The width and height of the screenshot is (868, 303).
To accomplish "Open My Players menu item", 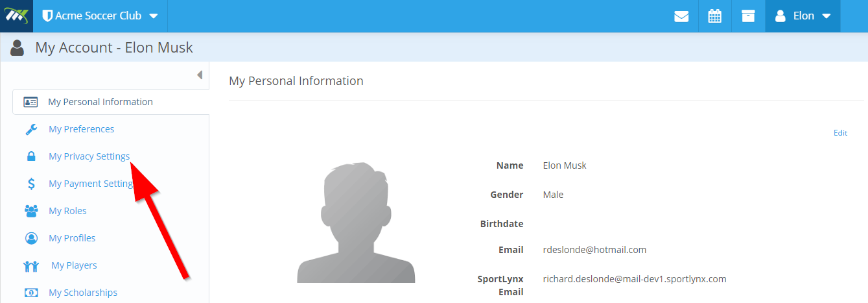I will pos(74,265).
